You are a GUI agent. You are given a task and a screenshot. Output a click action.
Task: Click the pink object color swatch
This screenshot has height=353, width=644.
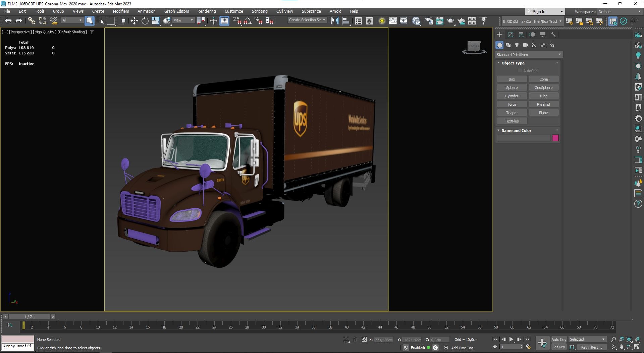coord(555,138)
